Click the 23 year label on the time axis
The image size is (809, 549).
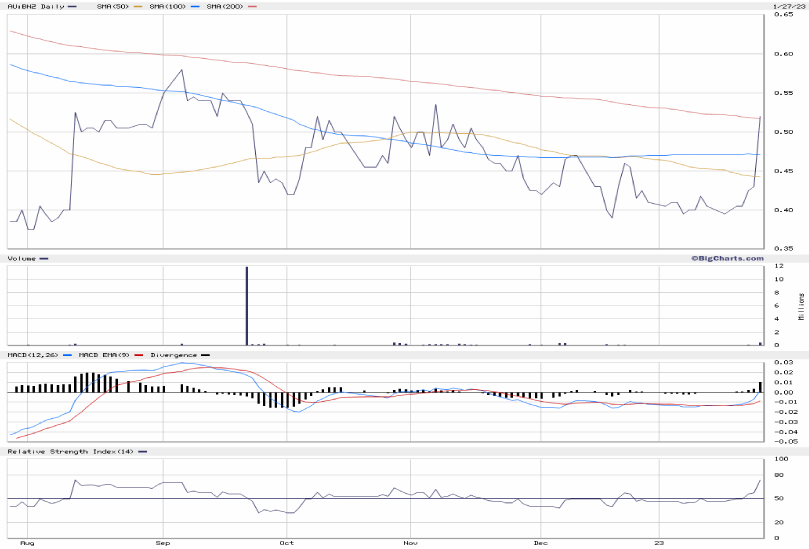point(659,544)
